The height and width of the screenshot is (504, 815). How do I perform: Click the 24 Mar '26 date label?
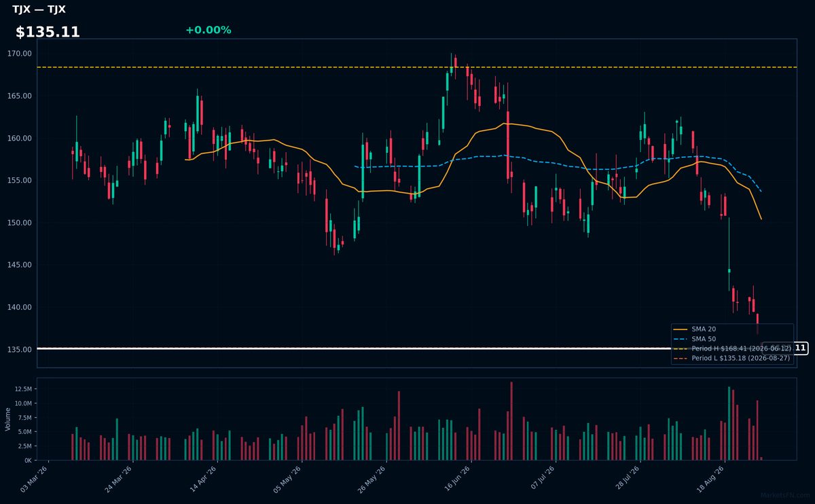119,479
